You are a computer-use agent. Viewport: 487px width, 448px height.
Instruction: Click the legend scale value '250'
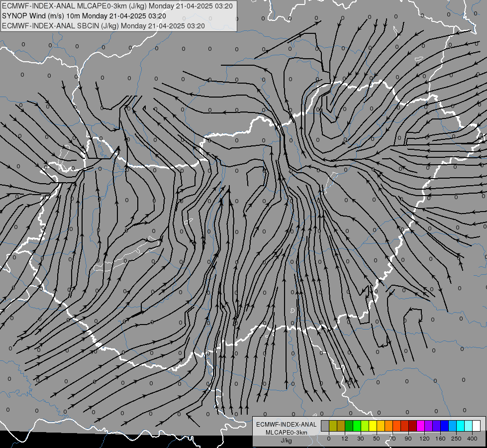point(456,439)
